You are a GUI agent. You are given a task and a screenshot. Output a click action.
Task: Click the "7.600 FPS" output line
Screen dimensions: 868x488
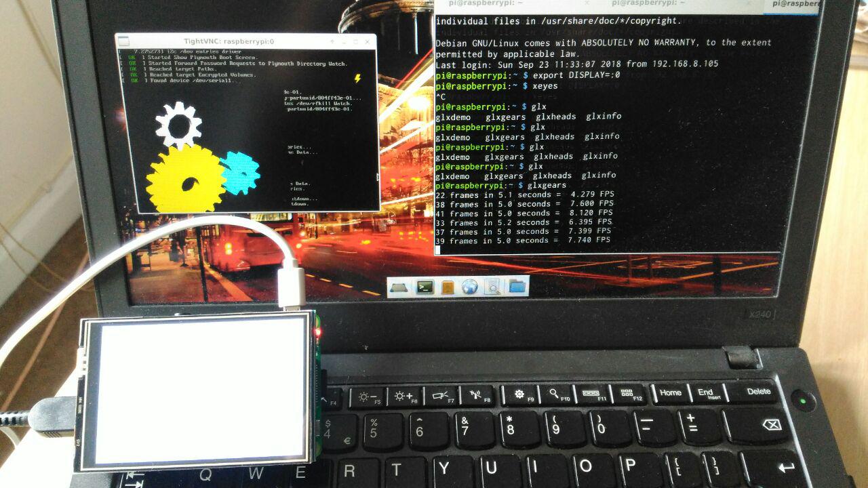point(525,204)
